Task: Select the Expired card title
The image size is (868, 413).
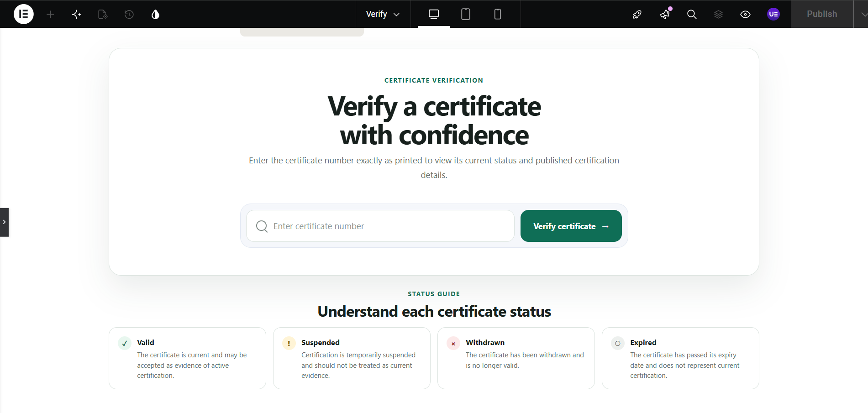Action: 643,342
